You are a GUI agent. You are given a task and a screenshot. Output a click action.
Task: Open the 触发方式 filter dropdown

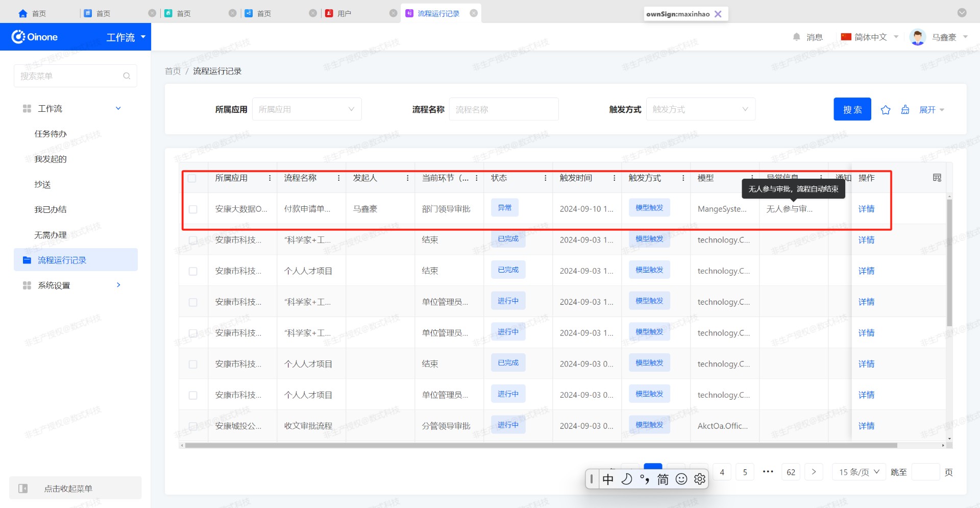(x=701, y=109)
